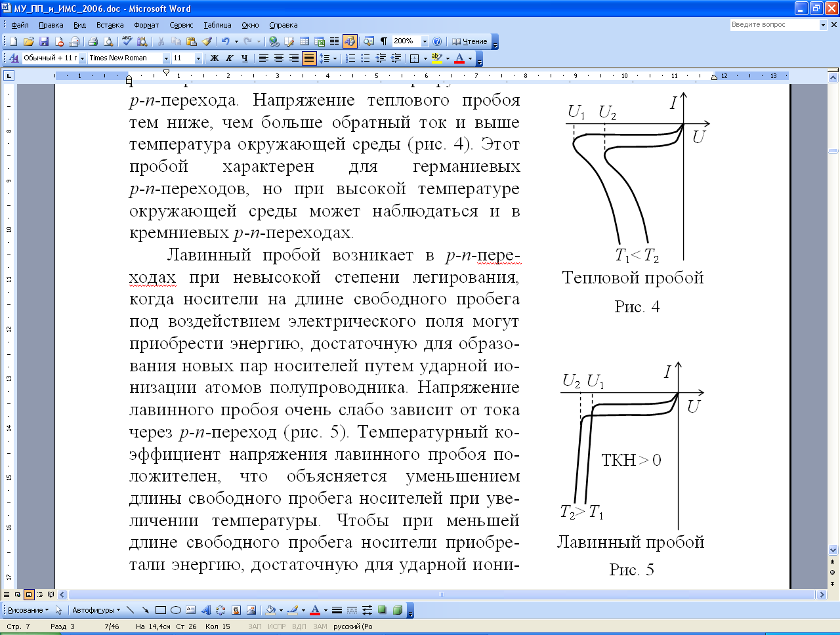Open a file with the folder icon
This screenshot has width=840, height=635.
(x=28, y=41)
